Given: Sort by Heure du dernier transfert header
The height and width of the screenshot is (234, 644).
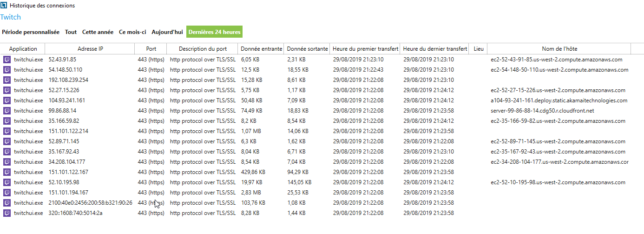Looking at the screenshot, I should coord(435,49).
